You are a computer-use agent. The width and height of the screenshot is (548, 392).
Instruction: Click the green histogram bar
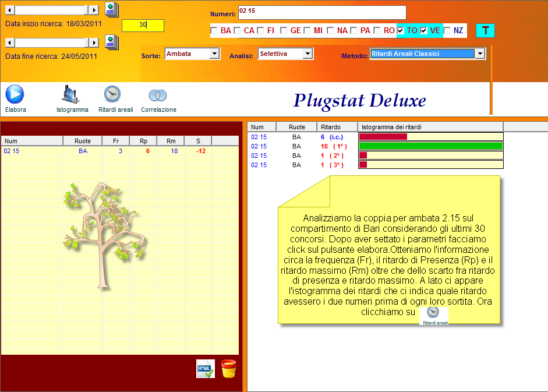pyautogui.click(x=430, y=146)
